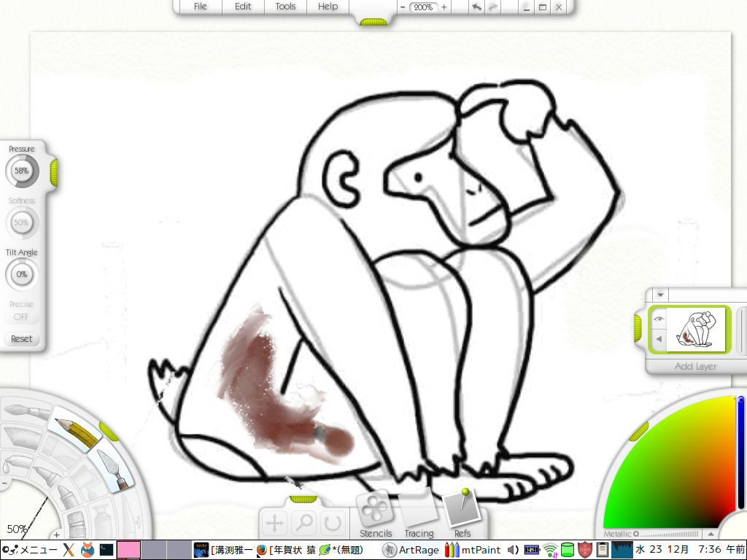Open the Tracing image panel
This screenshot has width=747, height=560.
pos(419,514)
